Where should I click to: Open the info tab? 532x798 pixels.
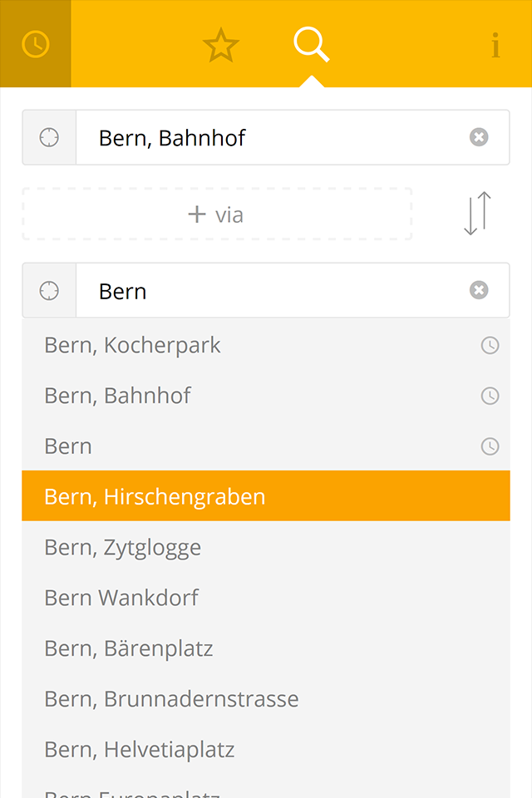[495, 45]
